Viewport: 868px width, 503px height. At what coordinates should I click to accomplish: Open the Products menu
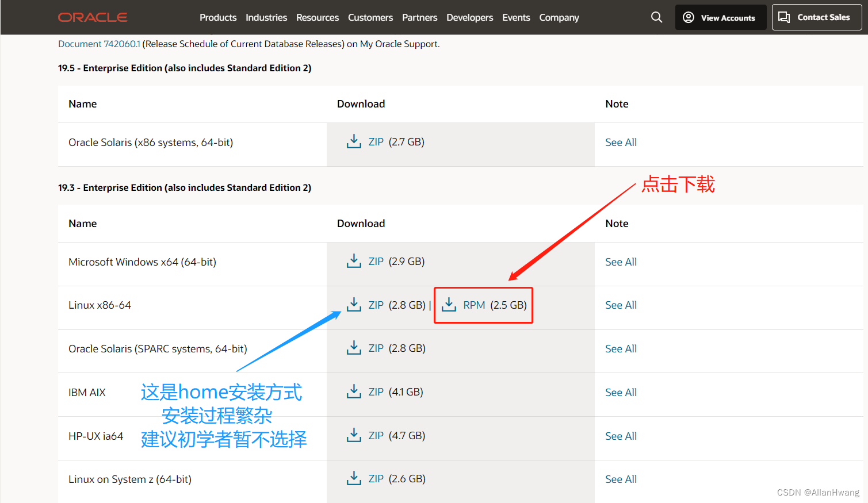tap(218, 17)
